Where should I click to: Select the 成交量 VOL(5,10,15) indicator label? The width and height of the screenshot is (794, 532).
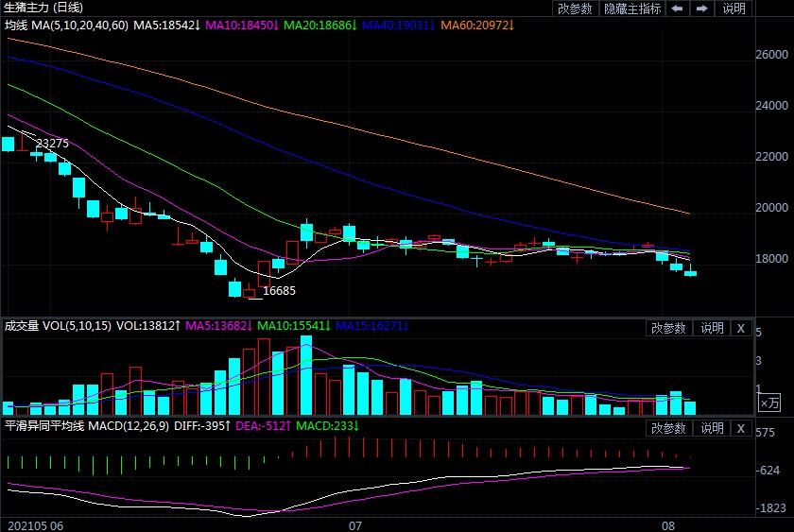[58, 326]
